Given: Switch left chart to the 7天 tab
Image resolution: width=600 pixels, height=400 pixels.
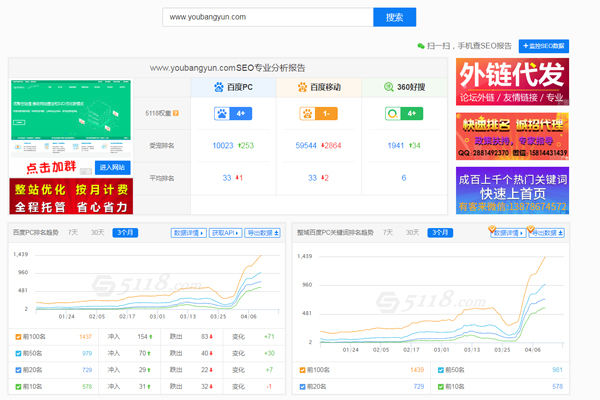Looking at the screenshot, I should click(73, 232).
